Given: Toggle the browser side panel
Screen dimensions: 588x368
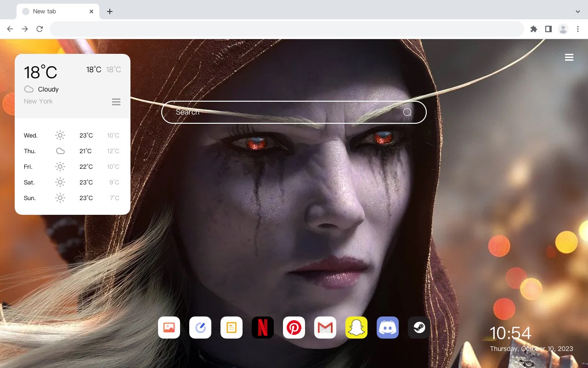Looking at the screenshot, I should (x=548, y=29).
